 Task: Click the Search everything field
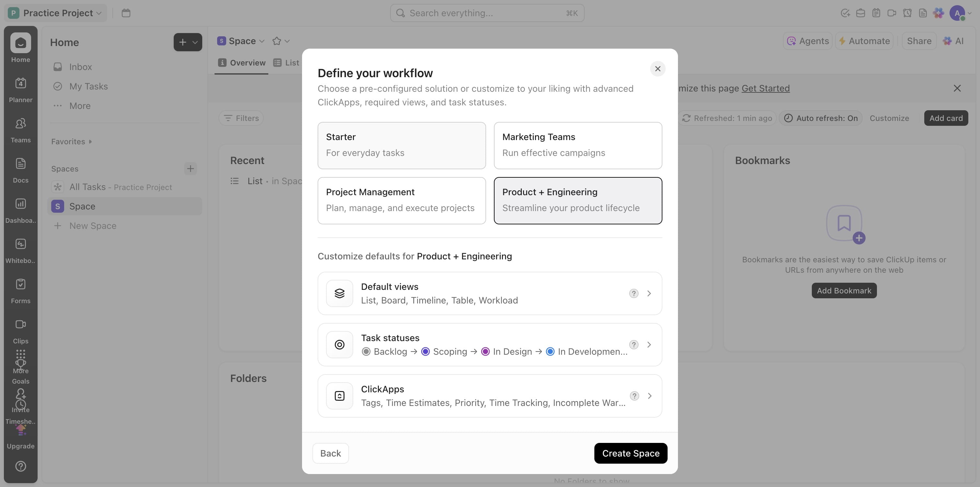pyautogui.click(x=487, y=13)
